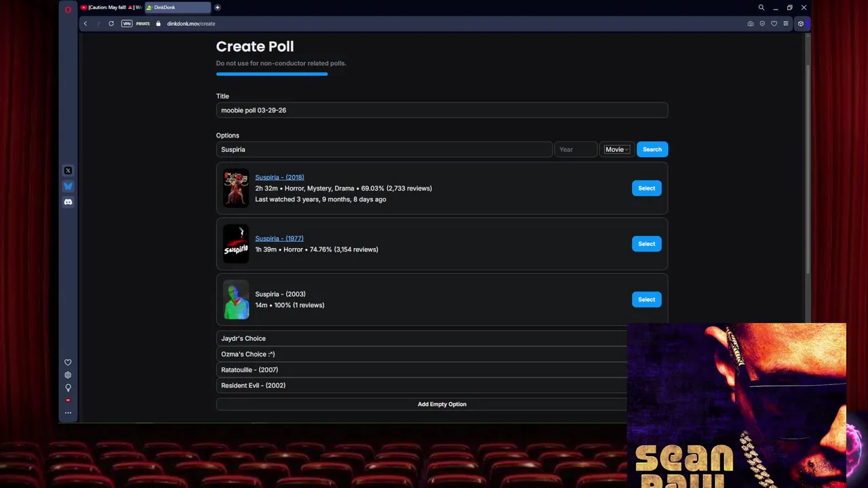
Task: Click the Suspiria search input
Action: tap(384, 150)
